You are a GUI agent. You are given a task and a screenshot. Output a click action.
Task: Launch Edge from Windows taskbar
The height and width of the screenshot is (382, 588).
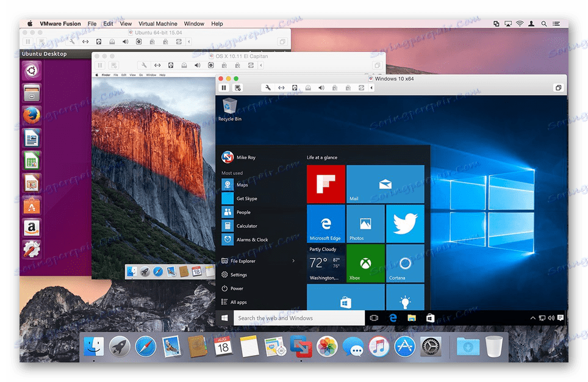click(393, 318)
